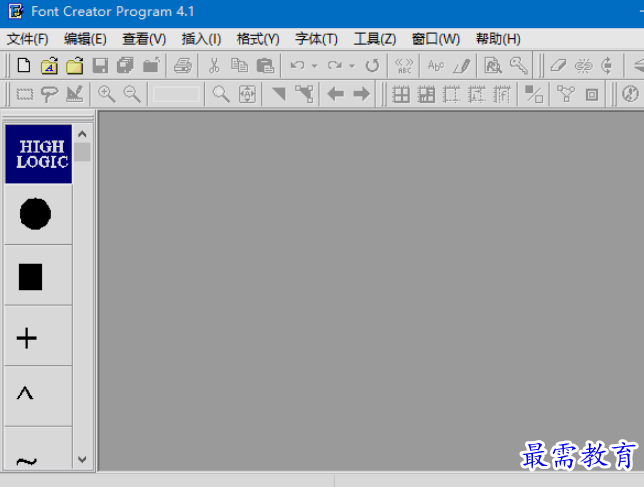Toggle the first grid icon
This screenshot has height=487, width=644.
point(400,94)
